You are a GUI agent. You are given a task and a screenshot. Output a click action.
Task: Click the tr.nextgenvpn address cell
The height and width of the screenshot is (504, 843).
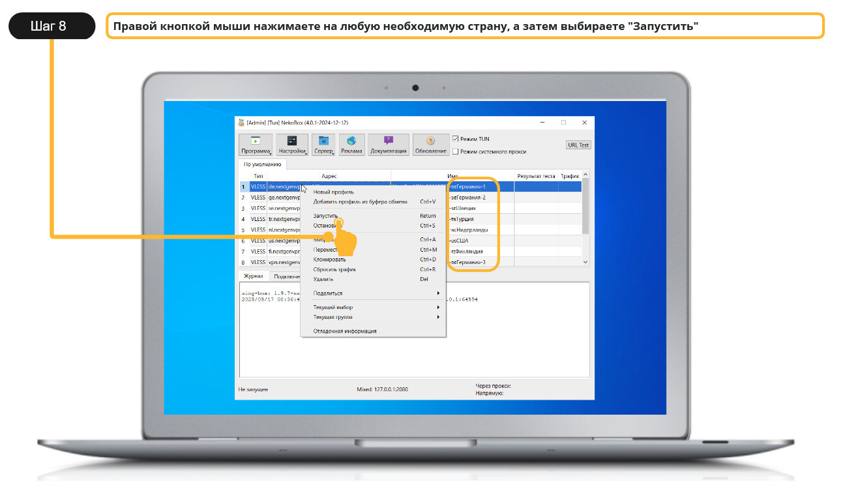284,219
